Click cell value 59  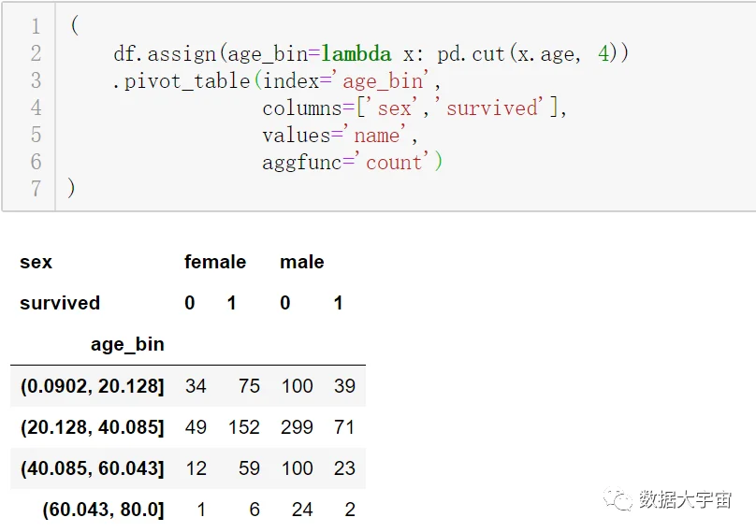tap(249, 468)
